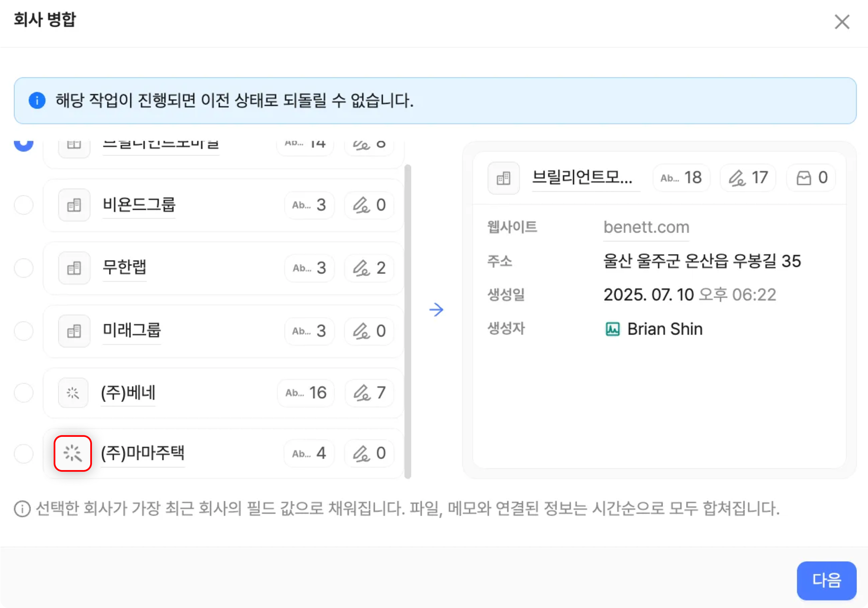The width and height of the screenshot is (868, 608).
Task: Click the signature count badge showing 17
Action: pos(748,178)
